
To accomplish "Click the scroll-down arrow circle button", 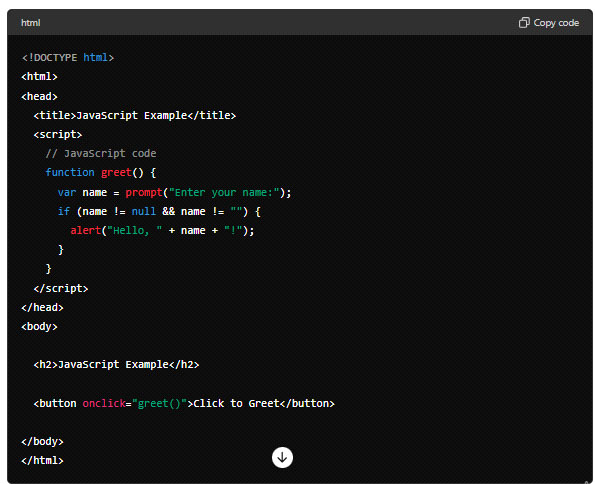I will (282, 457).
